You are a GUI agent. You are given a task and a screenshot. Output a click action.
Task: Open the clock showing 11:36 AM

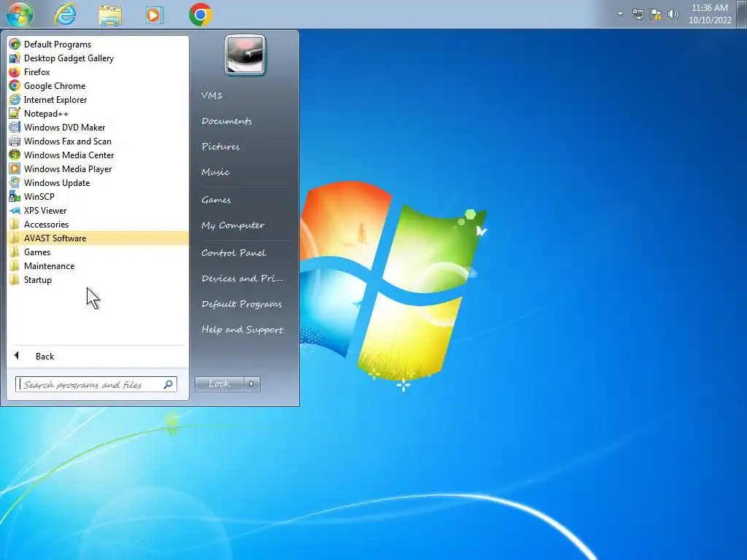click(709, 14)
